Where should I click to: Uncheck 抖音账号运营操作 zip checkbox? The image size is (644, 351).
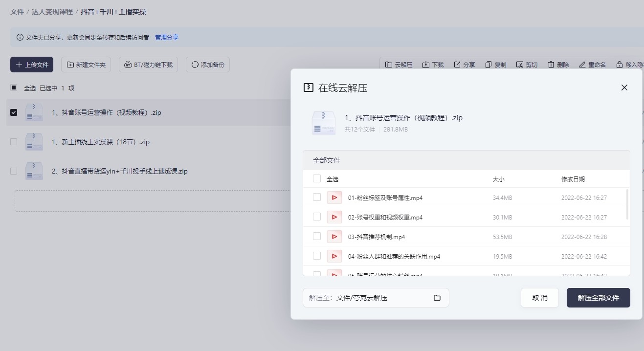pos(14,112)
